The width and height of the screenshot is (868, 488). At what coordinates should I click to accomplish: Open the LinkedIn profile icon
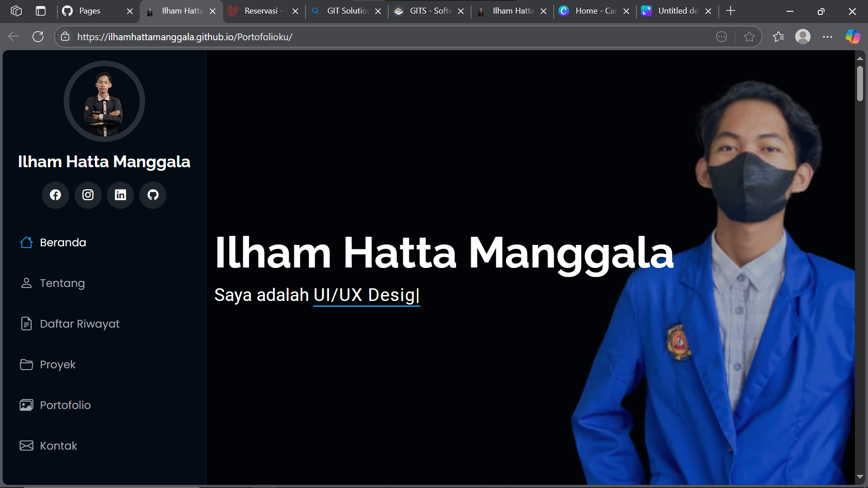pos(120,195)
